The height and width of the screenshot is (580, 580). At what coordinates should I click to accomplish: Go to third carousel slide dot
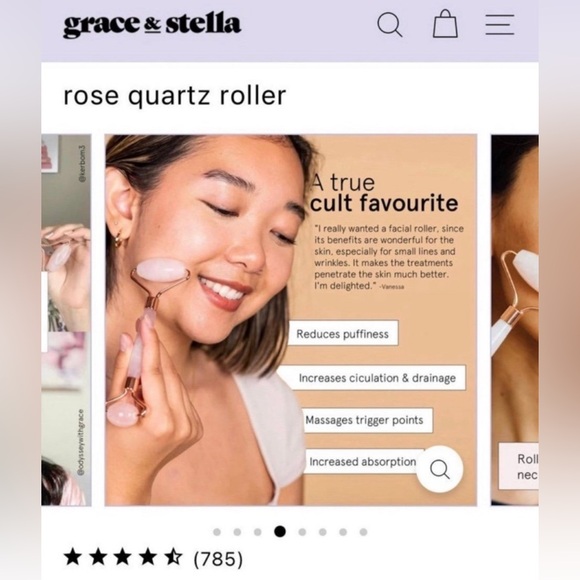258,532
